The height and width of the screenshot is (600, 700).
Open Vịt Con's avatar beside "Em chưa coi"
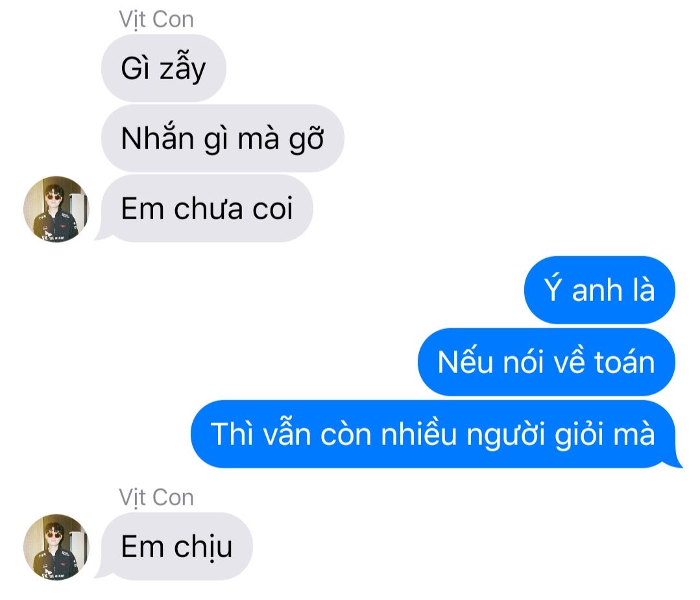pyautogui.click(x=56, y=209)
